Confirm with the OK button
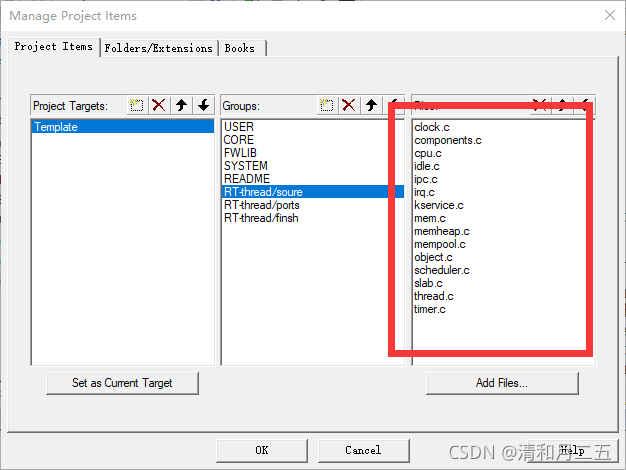The height and width of the screenshot is (470, 626). coord(262,450)
